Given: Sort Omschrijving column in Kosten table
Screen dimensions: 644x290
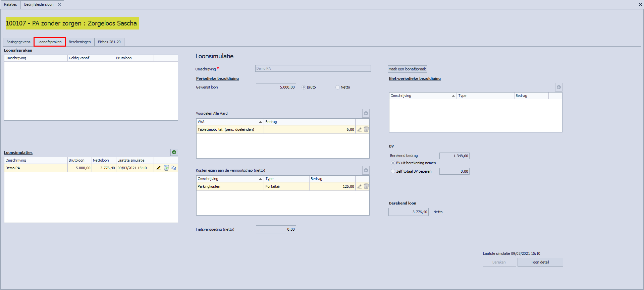Looking at the screenshot, I should coord(230,179).
